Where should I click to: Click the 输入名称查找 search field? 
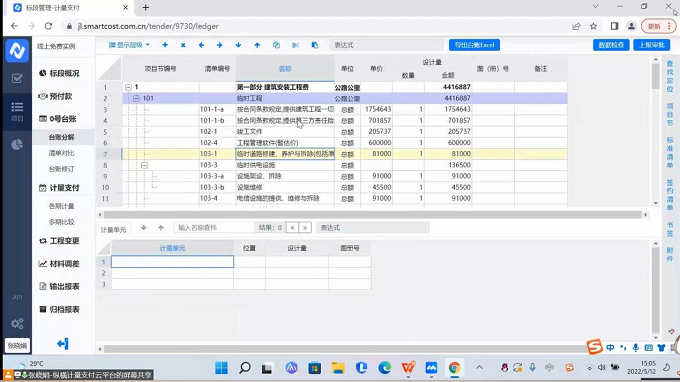point(214,228)
